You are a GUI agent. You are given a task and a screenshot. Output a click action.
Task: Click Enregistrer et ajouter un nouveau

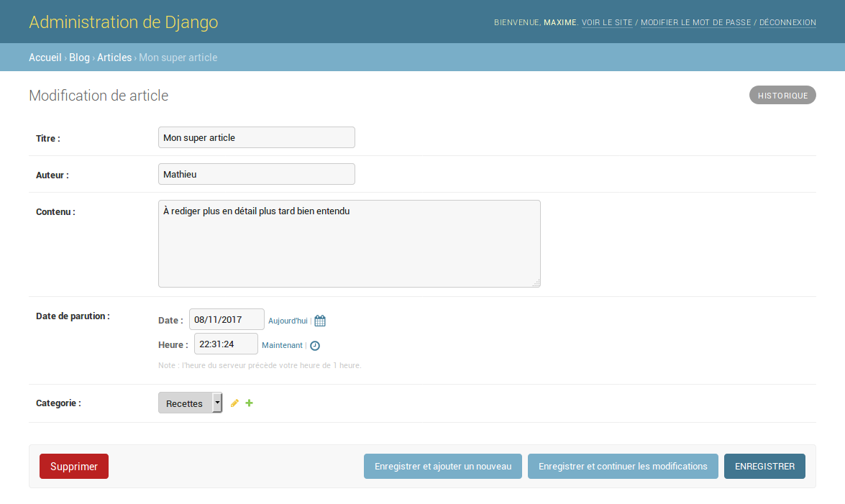443,467
